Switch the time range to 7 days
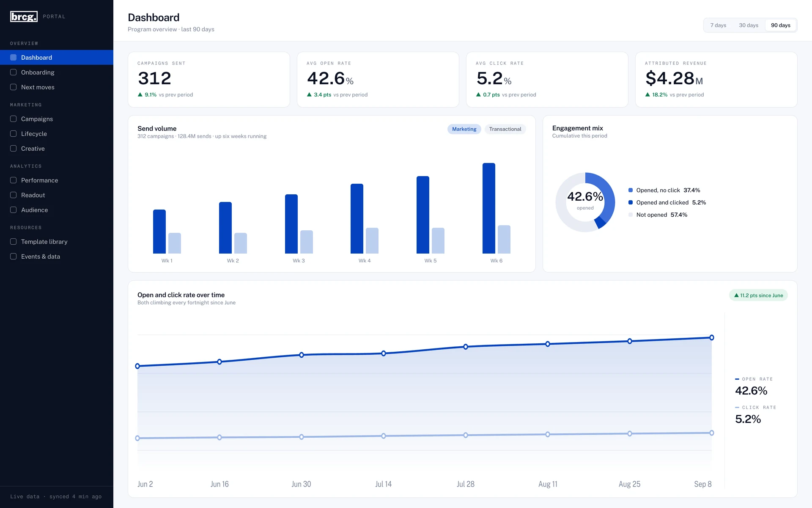The height and width of the screenshot is (508, 812). (718, 25)
